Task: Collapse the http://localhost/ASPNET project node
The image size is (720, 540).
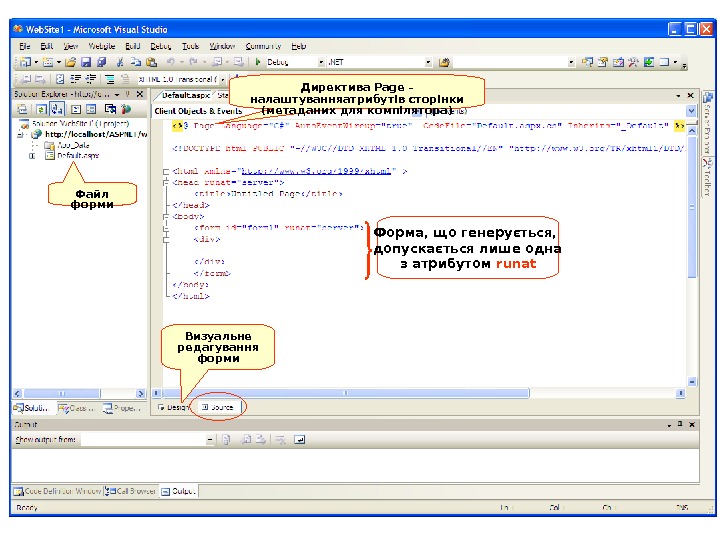Action: point(20,135)
